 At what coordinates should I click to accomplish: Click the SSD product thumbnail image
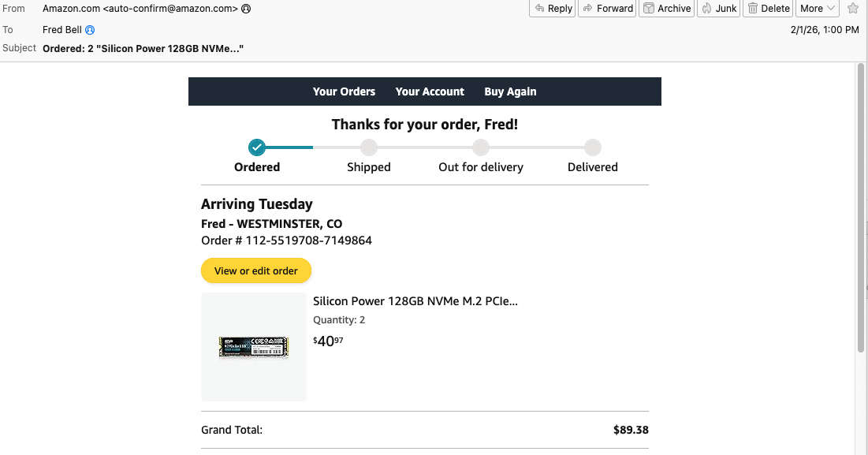254,347
